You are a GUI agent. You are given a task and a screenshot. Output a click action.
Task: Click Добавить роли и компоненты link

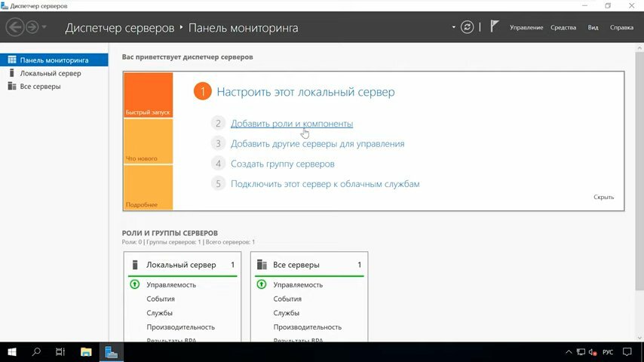292,124
